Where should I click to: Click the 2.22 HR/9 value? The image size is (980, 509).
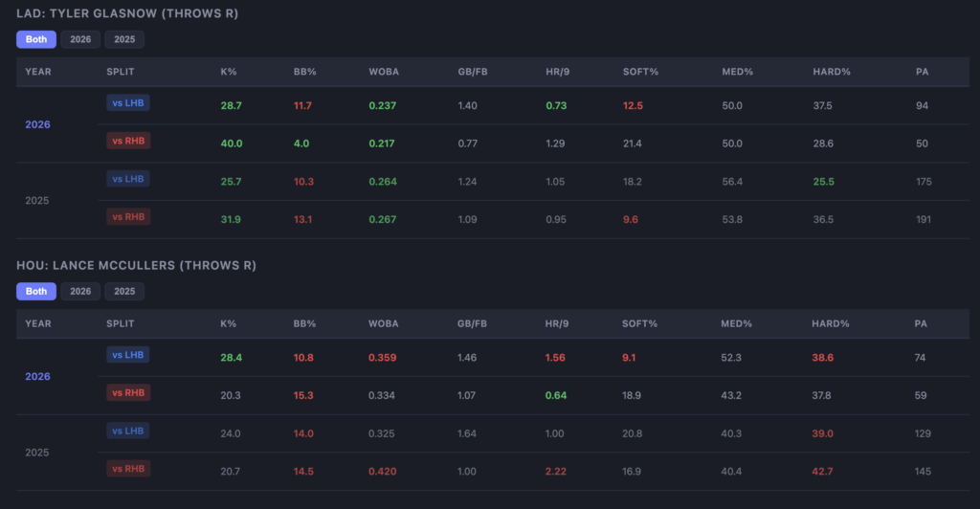coord(556,472)
